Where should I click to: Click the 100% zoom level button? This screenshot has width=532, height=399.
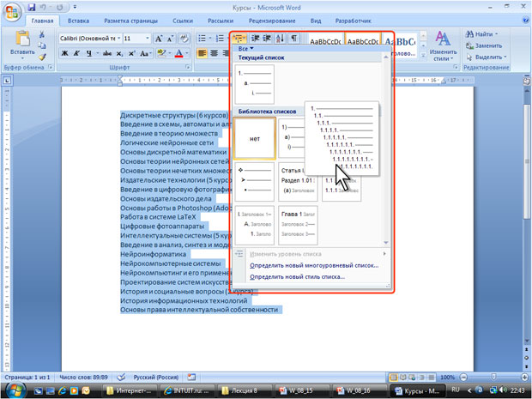(x=447, y=378)
